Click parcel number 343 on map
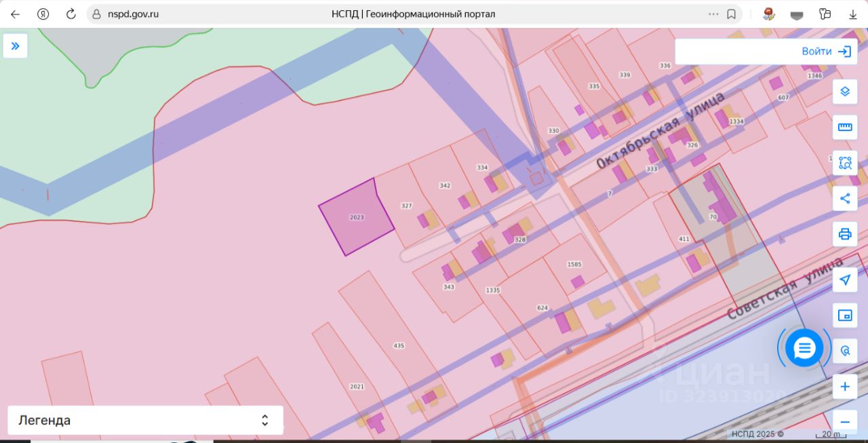Image resolution: width=868 pixels, height=443 pixels. tap(449, 286)
